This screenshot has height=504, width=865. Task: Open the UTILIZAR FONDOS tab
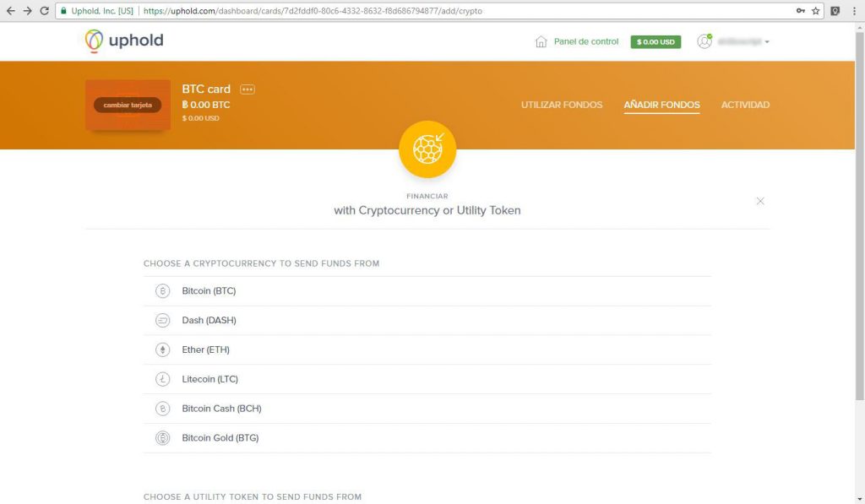(562, 105)
